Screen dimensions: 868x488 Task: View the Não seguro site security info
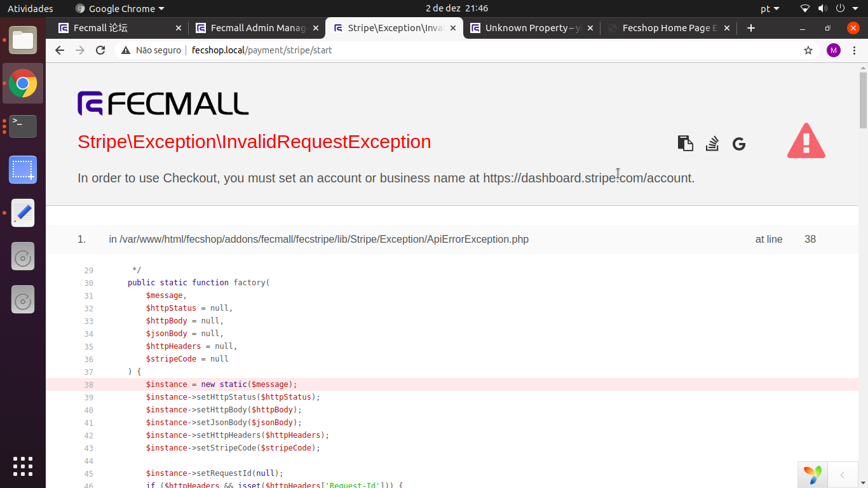151,50
